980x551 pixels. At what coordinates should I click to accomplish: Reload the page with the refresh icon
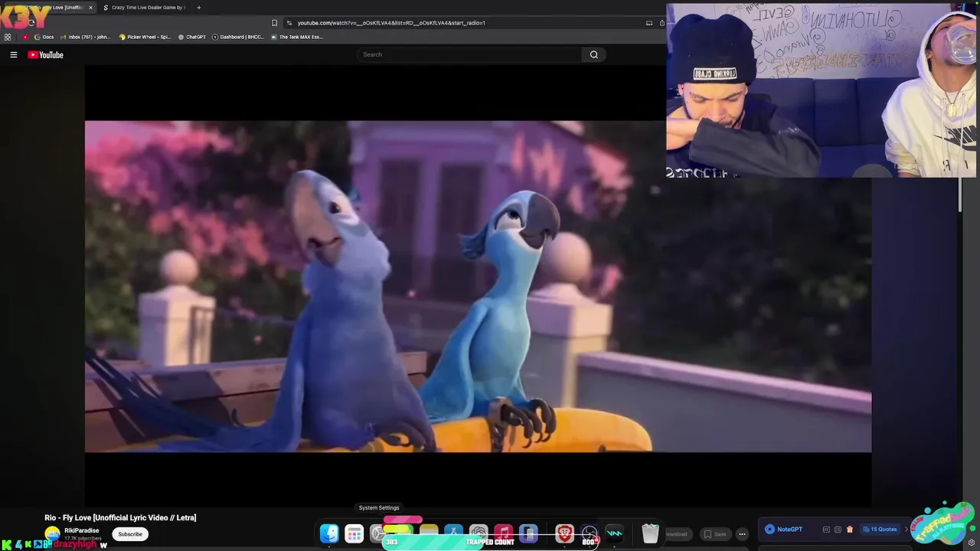(31, 23)
